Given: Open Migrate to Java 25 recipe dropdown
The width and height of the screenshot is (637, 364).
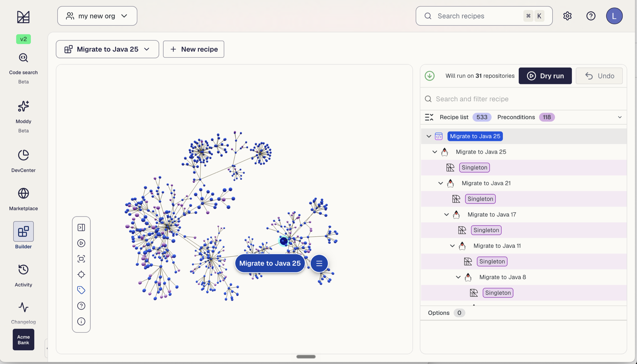Looking at the screenshot, I should click(107, 49).
